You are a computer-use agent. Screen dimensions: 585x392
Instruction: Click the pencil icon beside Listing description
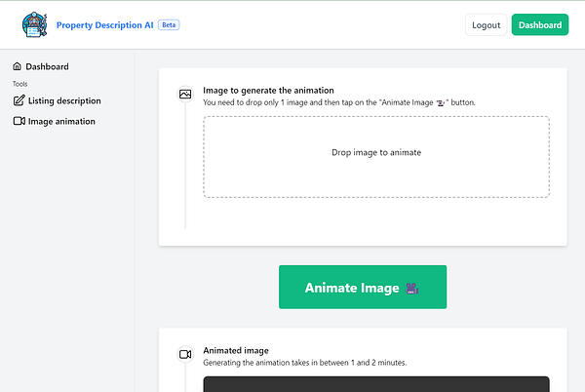pos(18,100)
